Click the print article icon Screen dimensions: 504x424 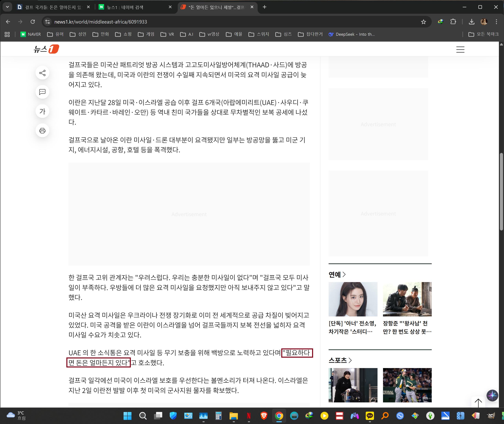tap(42, 131)
